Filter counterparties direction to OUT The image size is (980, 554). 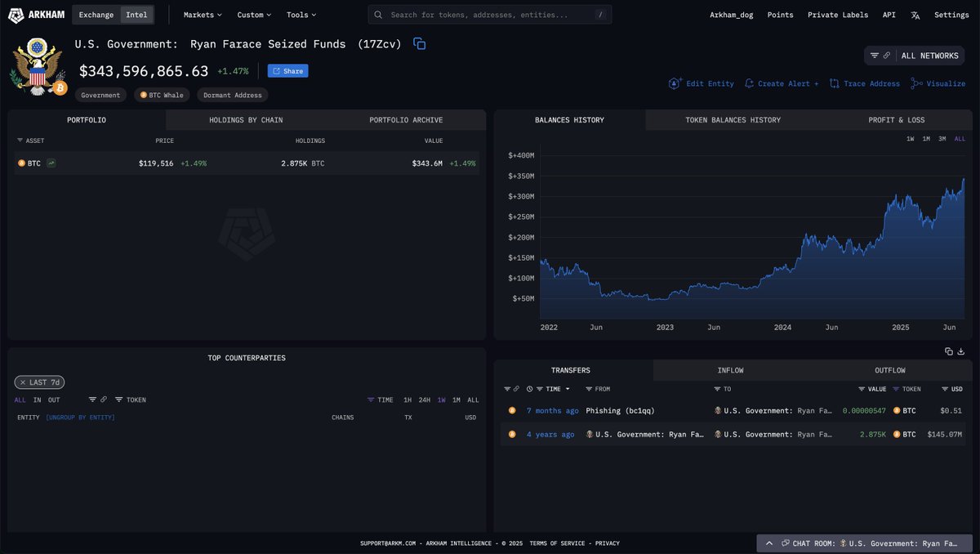(x=54, y=400)
